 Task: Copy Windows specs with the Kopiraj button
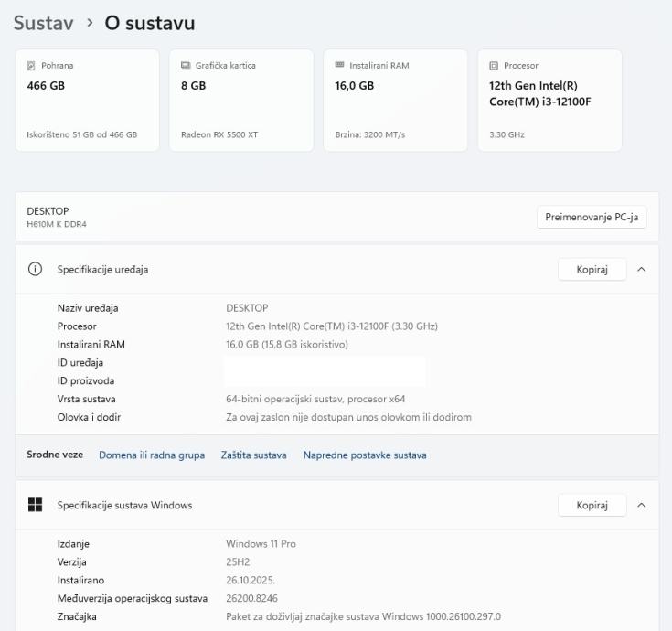(592, 505)
